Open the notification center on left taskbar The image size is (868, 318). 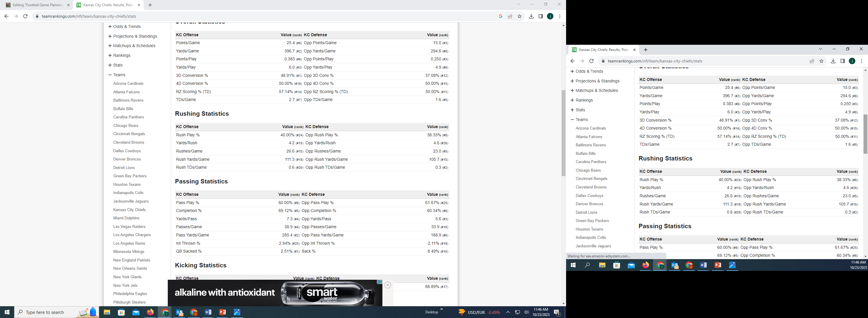[557, 312]
